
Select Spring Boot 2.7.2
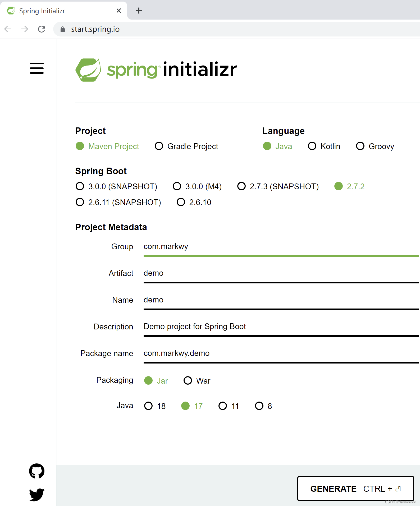tap(349, 186)
